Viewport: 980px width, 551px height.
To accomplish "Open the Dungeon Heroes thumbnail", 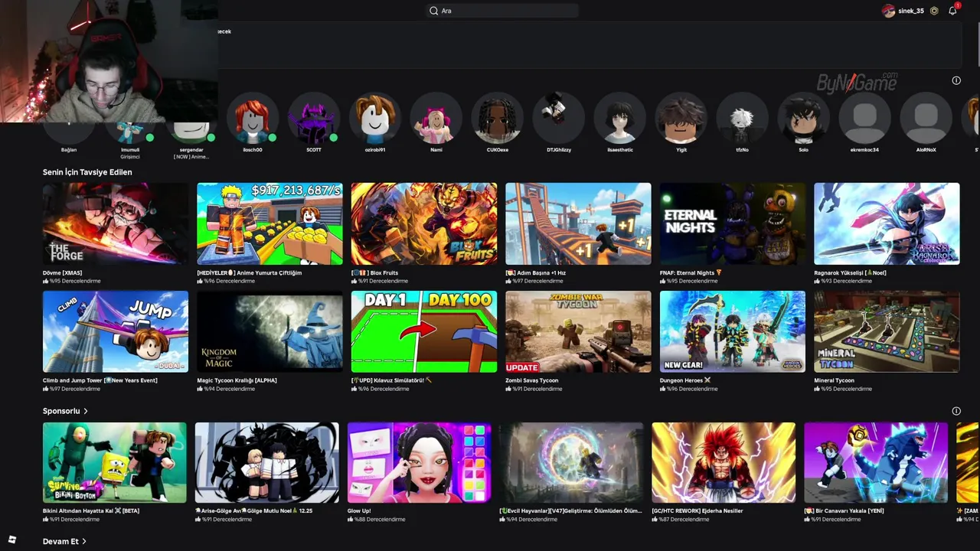I will click(x=733, y=331).
